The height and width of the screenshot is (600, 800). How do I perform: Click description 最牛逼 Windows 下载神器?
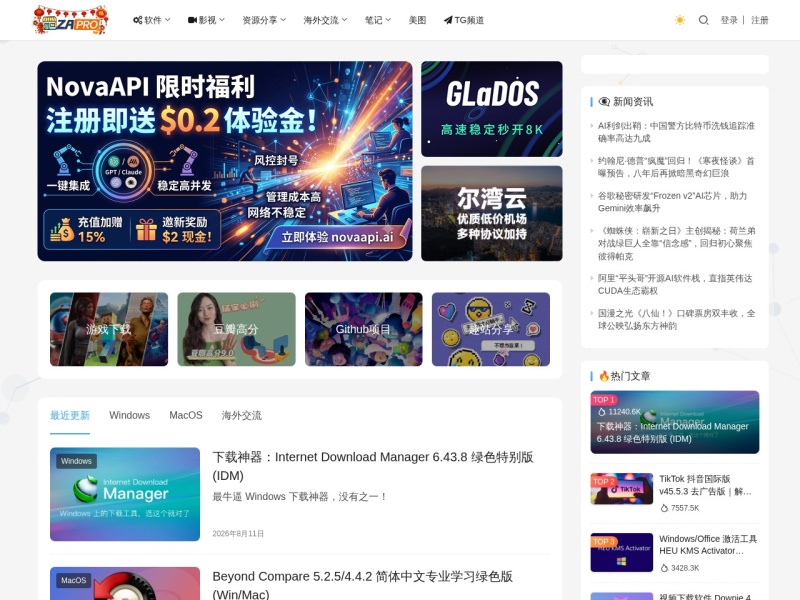299,496
